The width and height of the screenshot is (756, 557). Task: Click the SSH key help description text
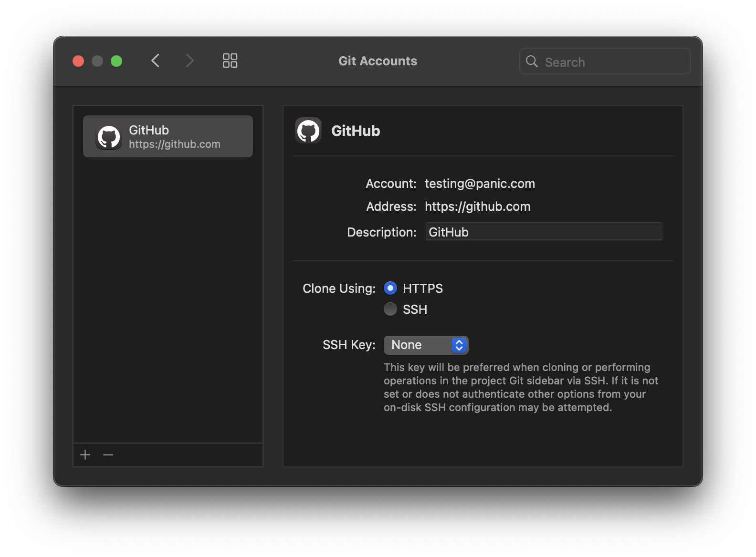pos(521,387)
